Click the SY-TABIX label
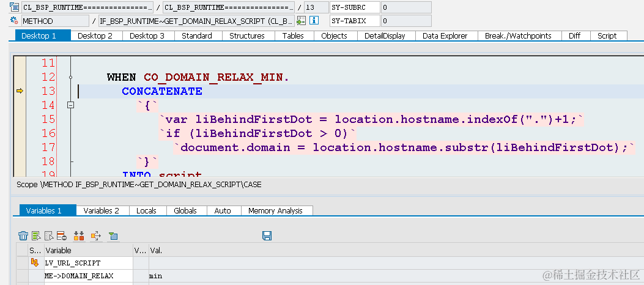Image resolution: width=644 pixels, height=285 pixels. pos(355,21)
